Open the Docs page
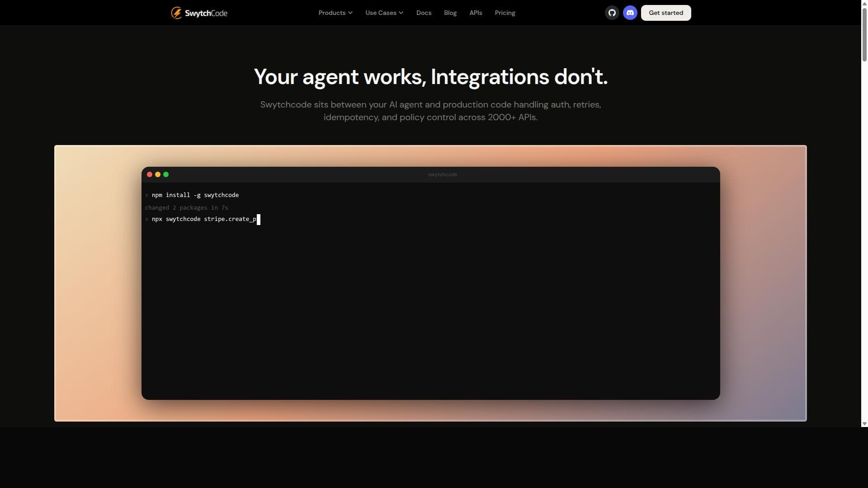 tap(424, 13)
